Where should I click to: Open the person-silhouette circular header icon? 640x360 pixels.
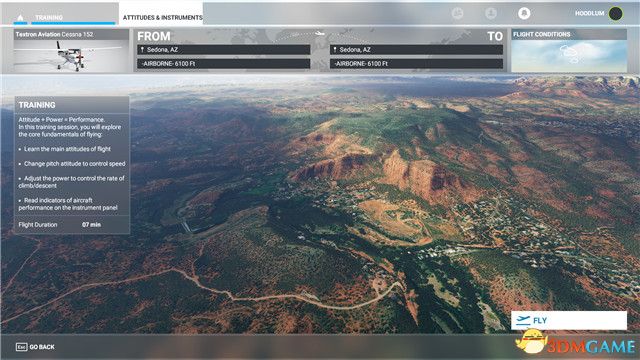tap(491, 13)
